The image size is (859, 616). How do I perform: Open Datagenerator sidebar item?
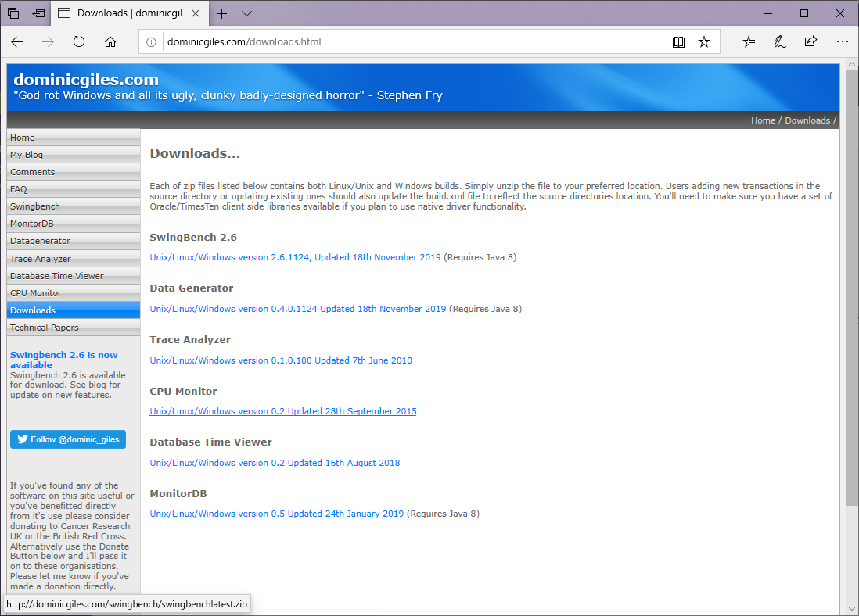[x=74, y=241]
